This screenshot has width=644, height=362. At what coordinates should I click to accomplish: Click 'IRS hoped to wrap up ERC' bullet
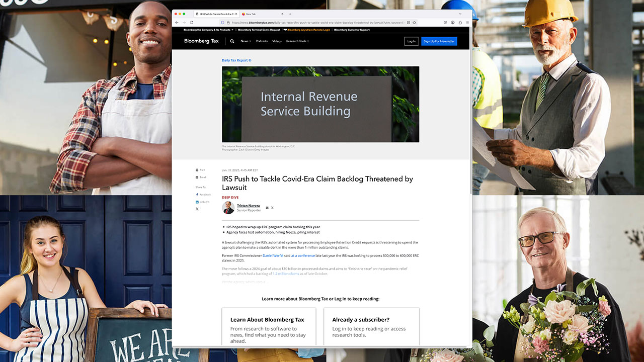click(x=273, y=227)
